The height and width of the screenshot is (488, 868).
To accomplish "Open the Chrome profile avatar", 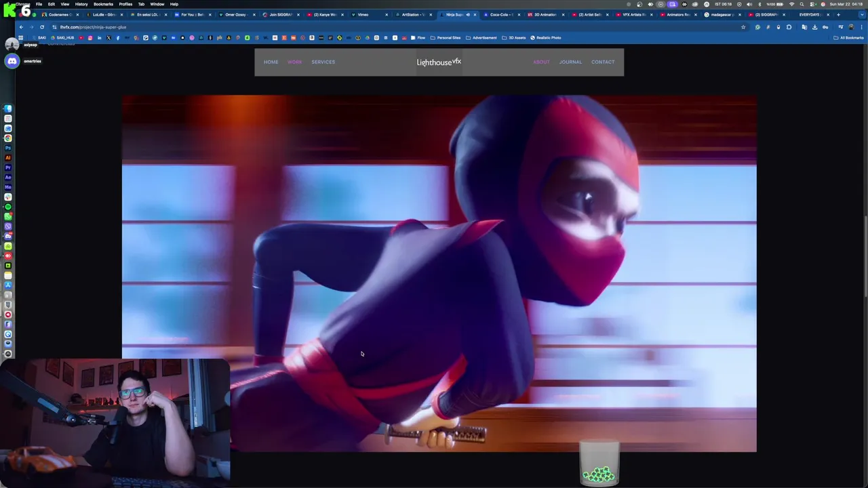I will [851, 27].
